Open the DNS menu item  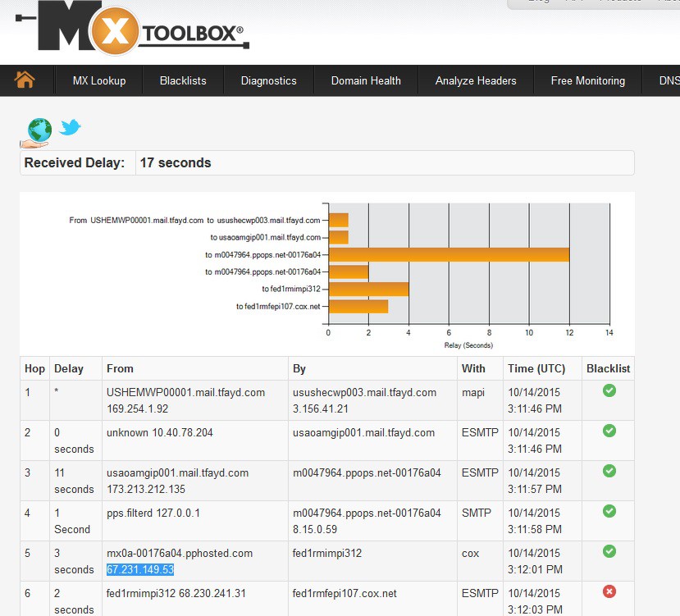tap(669, 80)
